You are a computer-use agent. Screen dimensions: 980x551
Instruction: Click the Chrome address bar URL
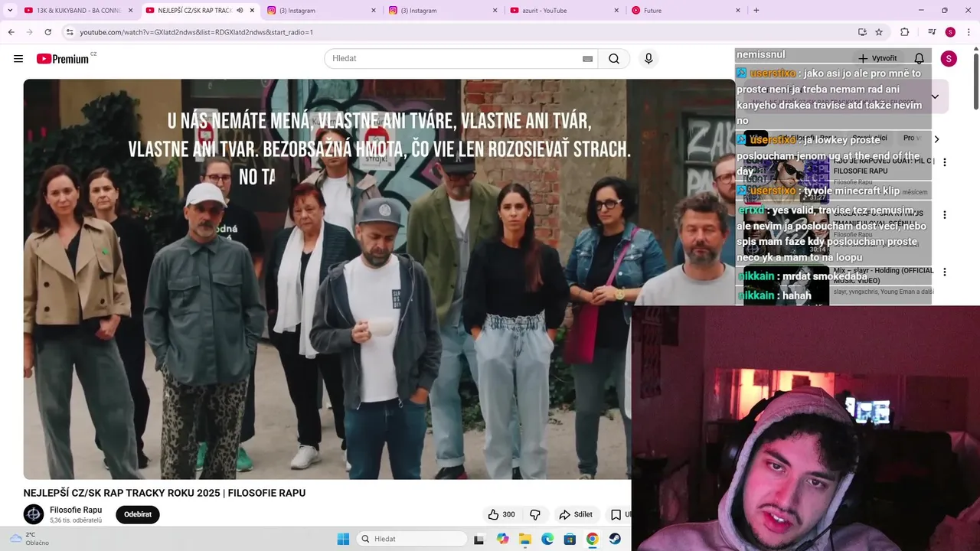[197, 32]
